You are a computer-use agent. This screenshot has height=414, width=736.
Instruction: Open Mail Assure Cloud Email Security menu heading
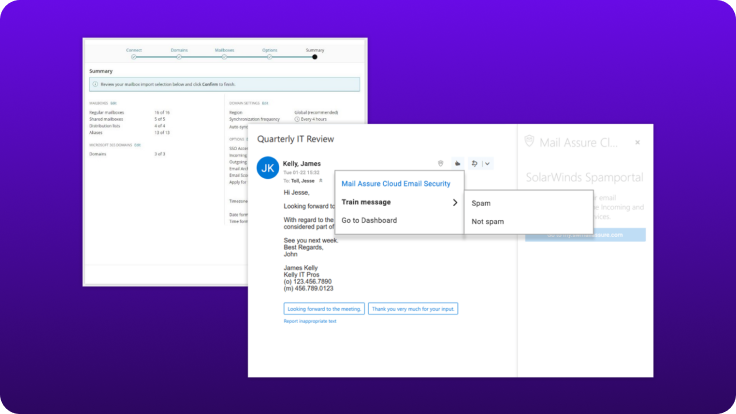pyautogui.click(x=396, y=184)
